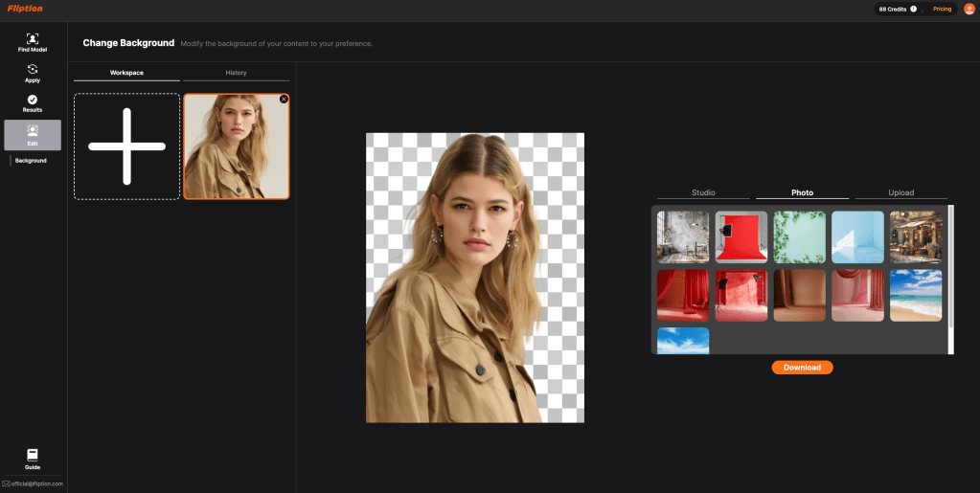Screen dimensions: 980x493
Task: Select the green leafy wall background
Action: point(799,237)
